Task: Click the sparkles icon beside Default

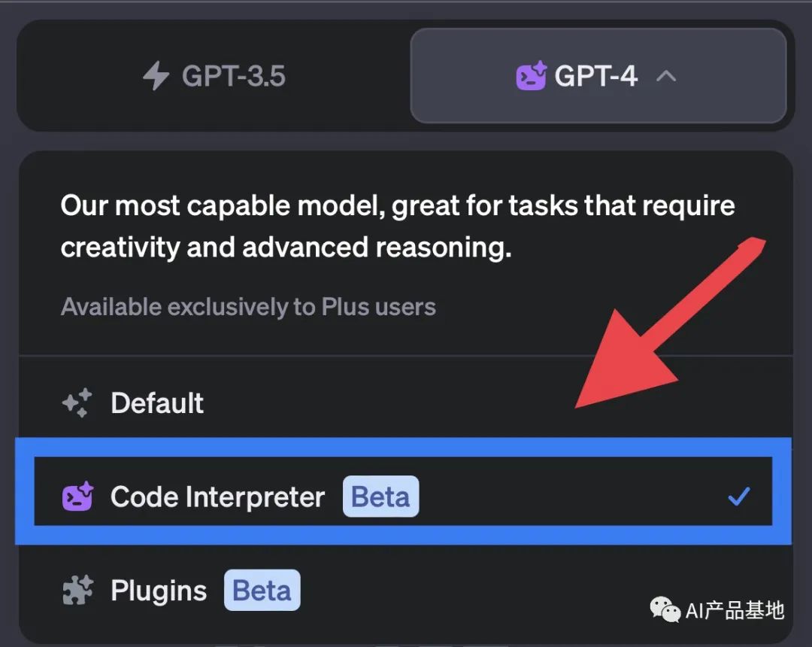Action: pos(77,403)
